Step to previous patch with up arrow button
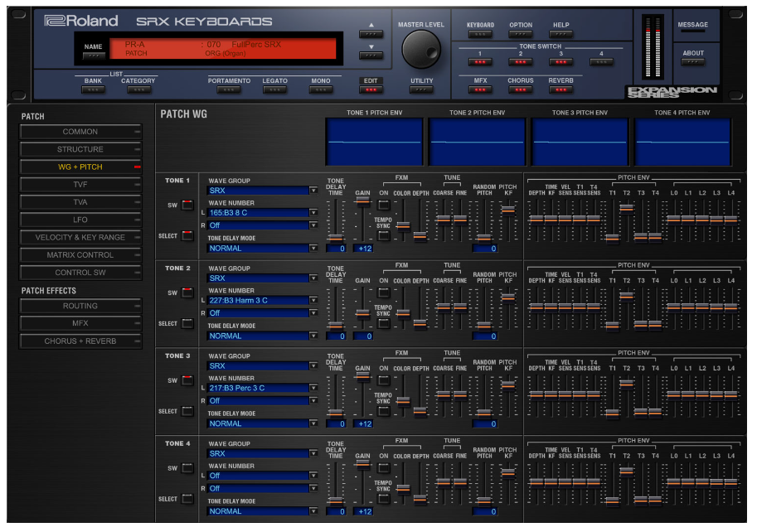This screenshot has height=532, width=757. 371,34
